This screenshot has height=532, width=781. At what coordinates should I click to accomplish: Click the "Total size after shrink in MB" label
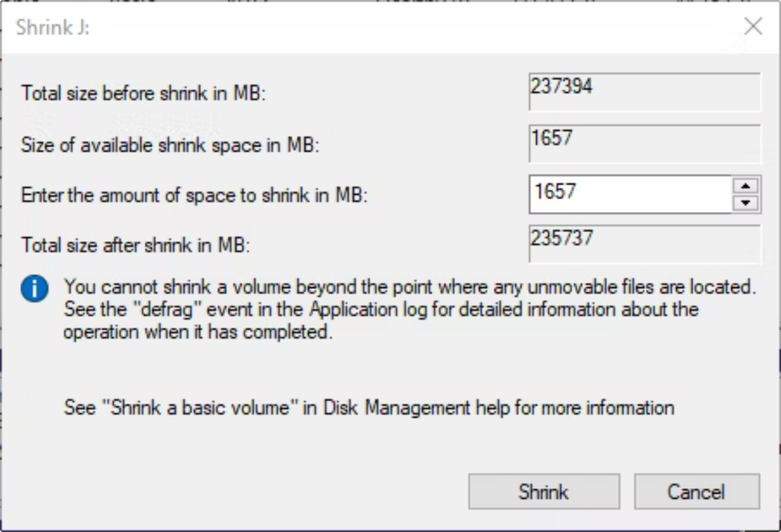pos(135,245)
